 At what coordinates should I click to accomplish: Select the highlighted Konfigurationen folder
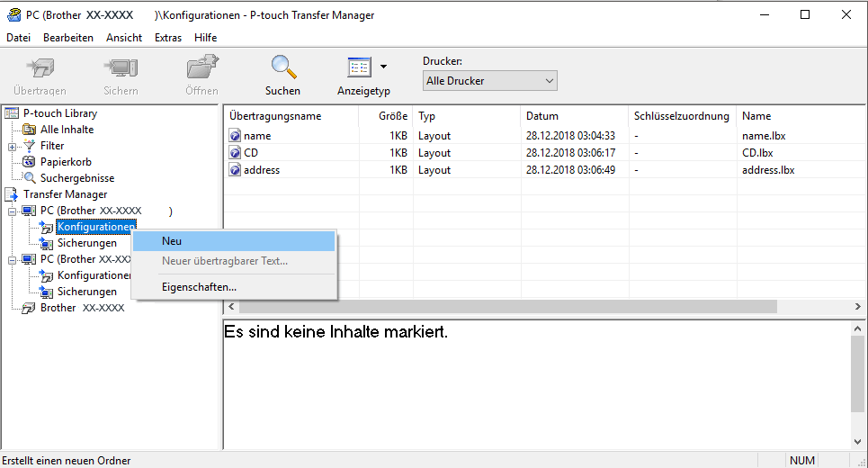[x=96, y=227]
